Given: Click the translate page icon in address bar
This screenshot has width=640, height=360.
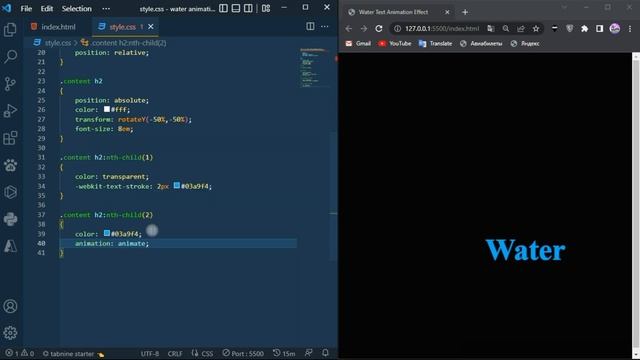Looking at the screenshot, I should [x=491, y=29].
